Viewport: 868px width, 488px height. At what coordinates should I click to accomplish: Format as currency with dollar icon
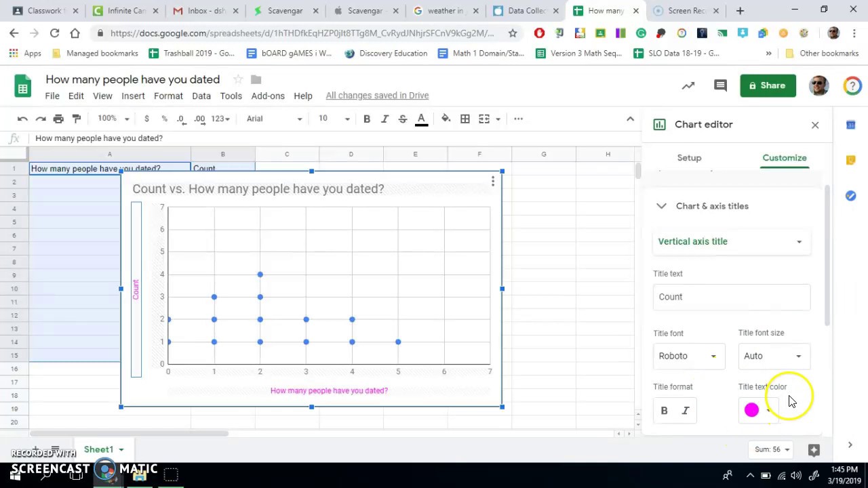(x=146, y=119)
